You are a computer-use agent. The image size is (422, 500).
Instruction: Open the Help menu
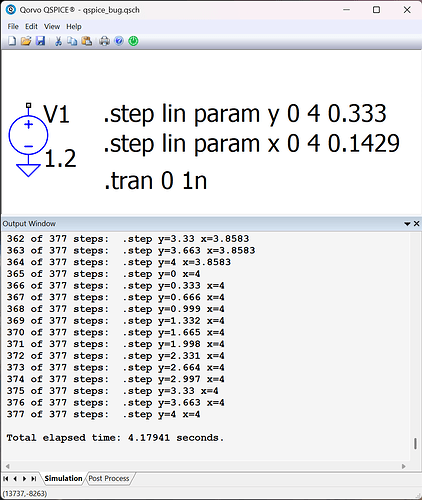[74, 26]
